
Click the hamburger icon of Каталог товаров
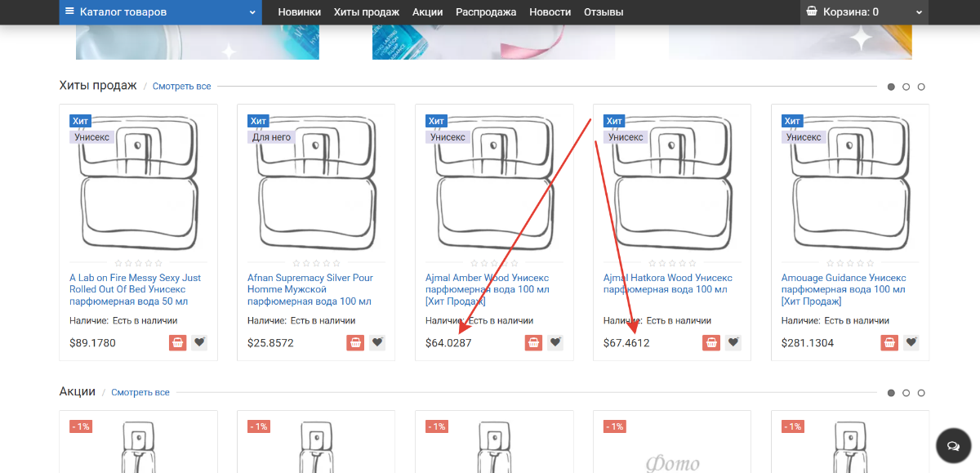tap(69, 11)
